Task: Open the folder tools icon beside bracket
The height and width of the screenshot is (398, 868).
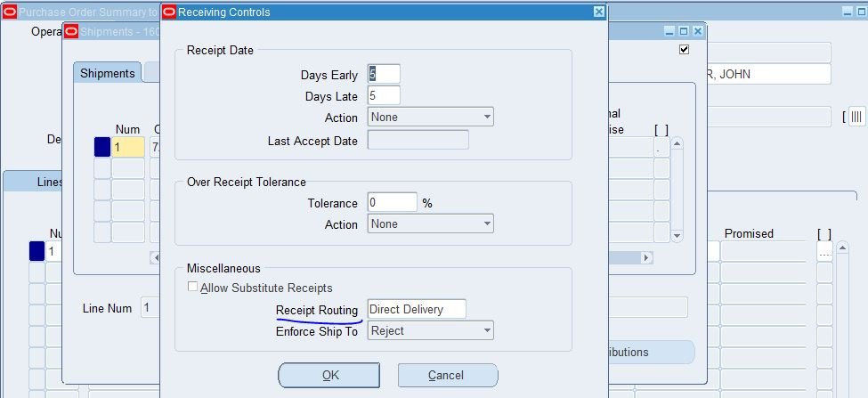Action: [856, 117]
